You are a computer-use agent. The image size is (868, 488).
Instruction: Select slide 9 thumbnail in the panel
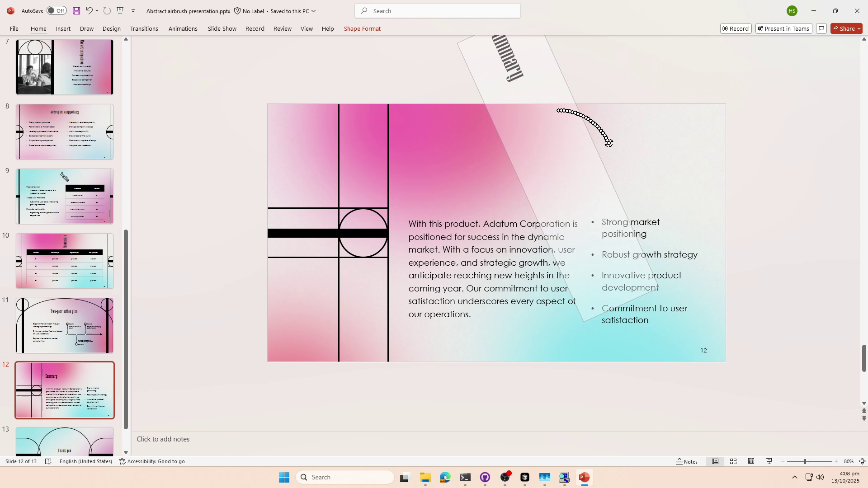pos(64,196)
